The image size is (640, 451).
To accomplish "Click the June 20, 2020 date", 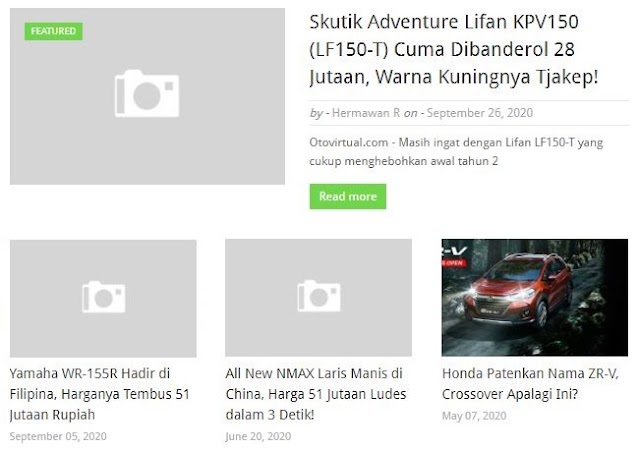I will (258, 436).
